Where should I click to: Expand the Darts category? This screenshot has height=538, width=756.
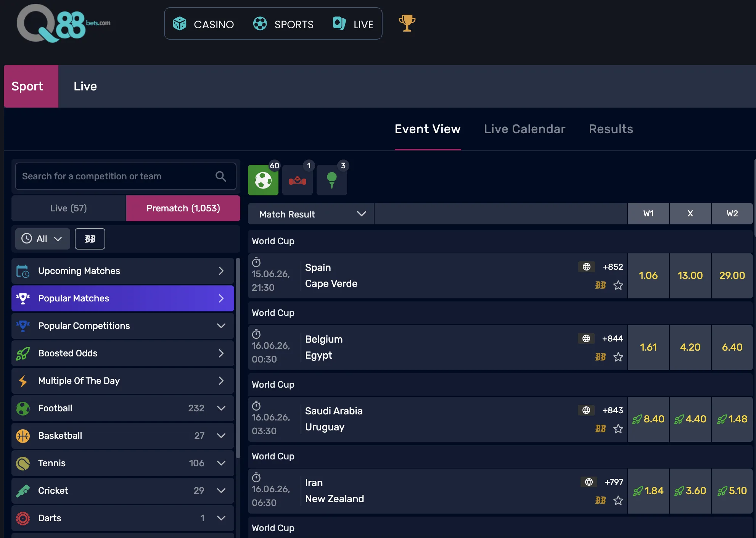123,518
